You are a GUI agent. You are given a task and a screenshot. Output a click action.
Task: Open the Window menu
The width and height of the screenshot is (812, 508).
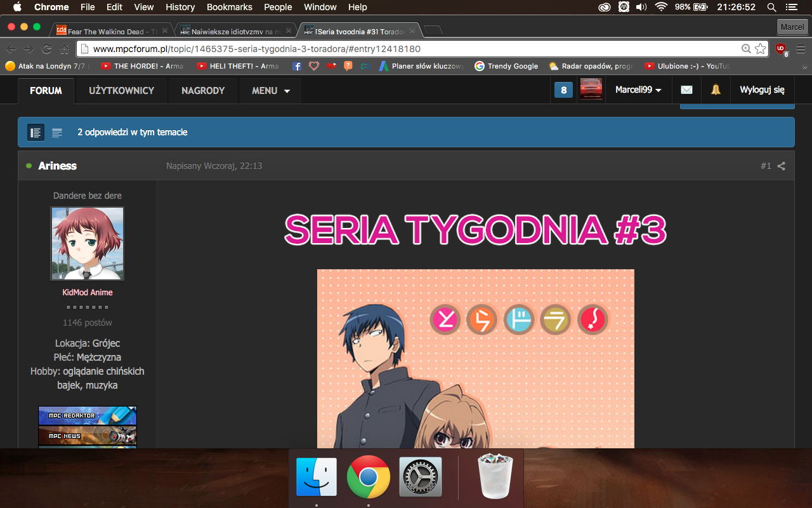[320, 7]
